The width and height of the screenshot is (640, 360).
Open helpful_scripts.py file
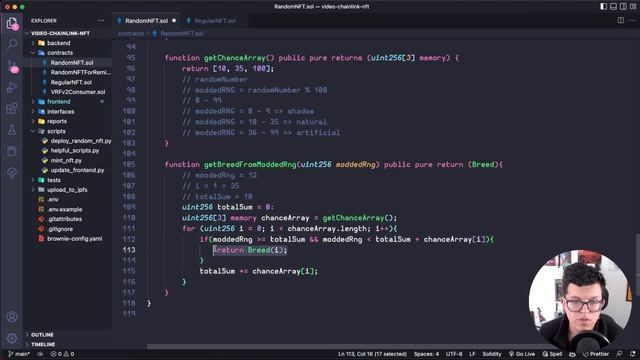tap(75, 151)
